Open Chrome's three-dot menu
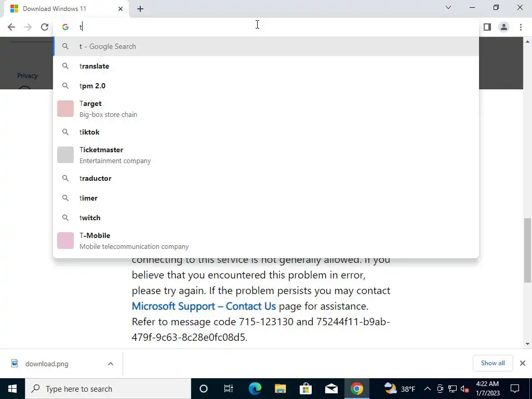The width and height of the screenshot is (532, 399). click(521, 27)
